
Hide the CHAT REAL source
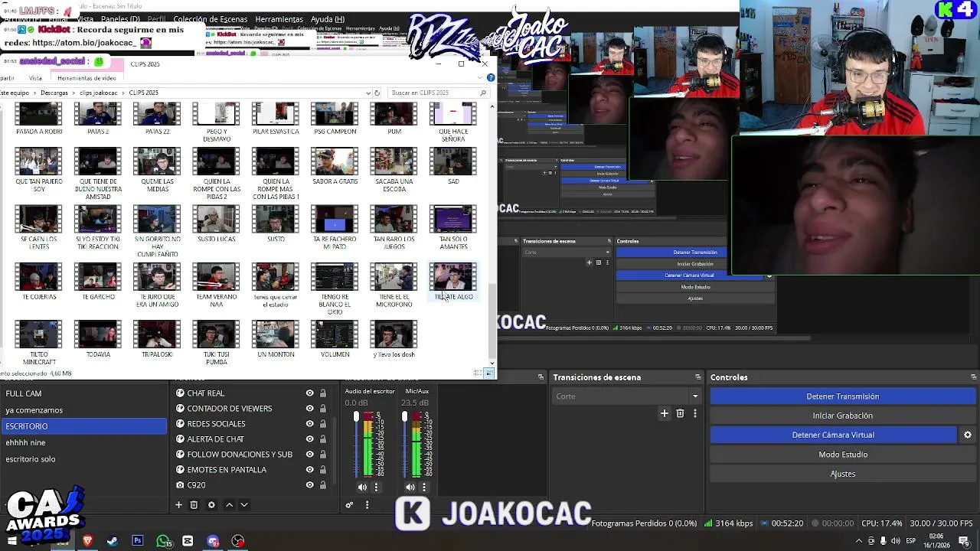(310, 393)
